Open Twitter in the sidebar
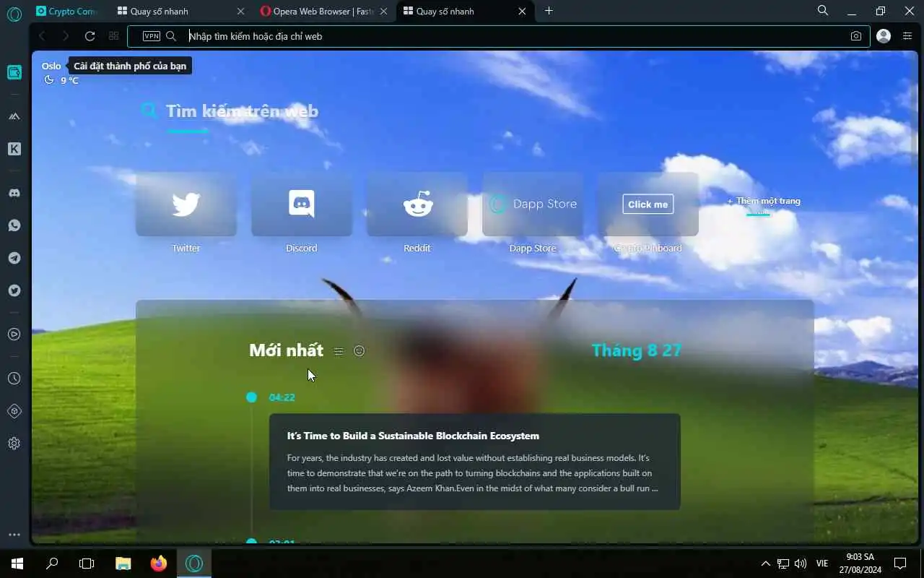 [x=14, y=290]
